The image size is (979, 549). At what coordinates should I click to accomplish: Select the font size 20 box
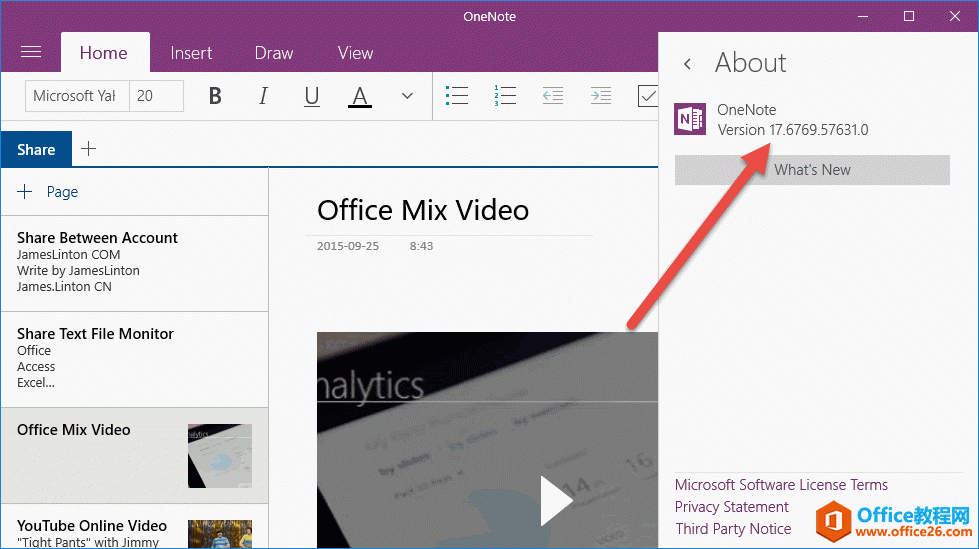pos(156,96)
